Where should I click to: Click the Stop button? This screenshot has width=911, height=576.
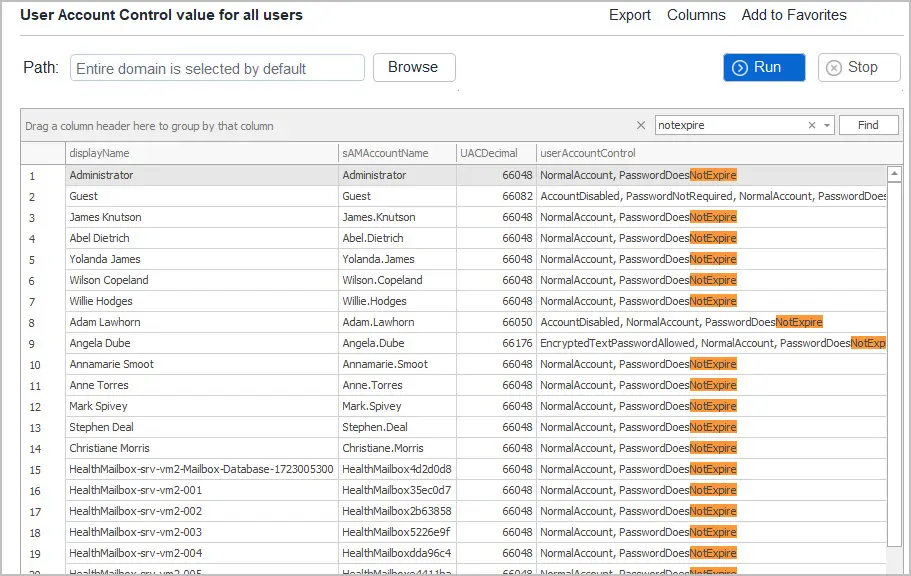[859, 67]
